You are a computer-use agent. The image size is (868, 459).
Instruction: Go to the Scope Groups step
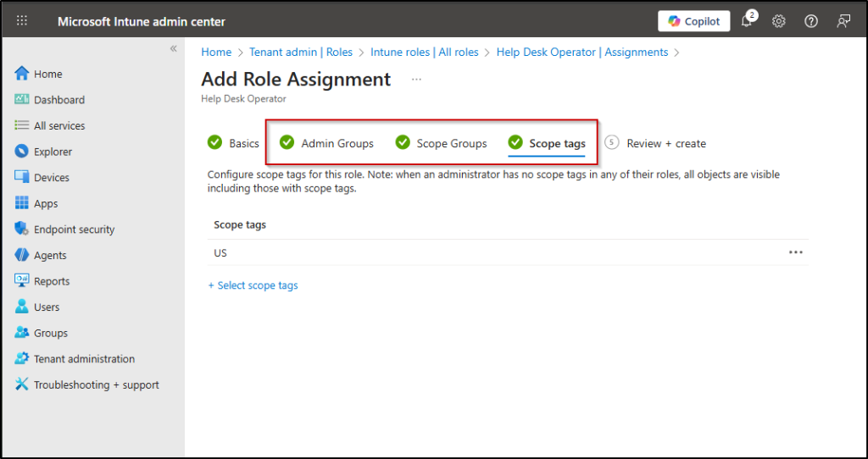tap(451, 143)
